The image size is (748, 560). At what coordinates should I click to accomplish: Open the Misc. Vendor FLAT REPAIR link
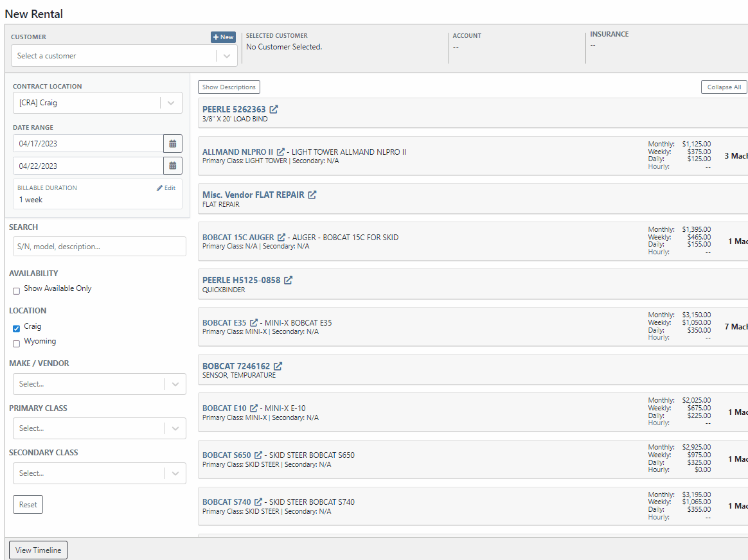[253, 195]
